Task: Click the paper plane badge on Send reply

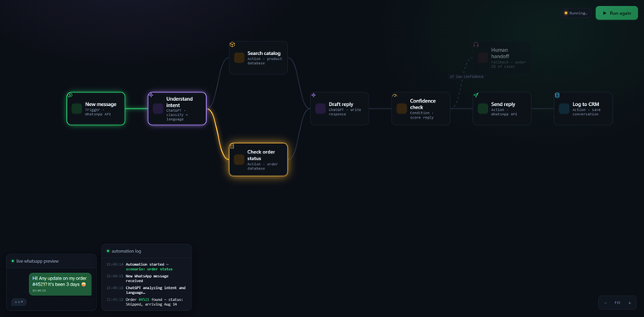Action: 475,95
